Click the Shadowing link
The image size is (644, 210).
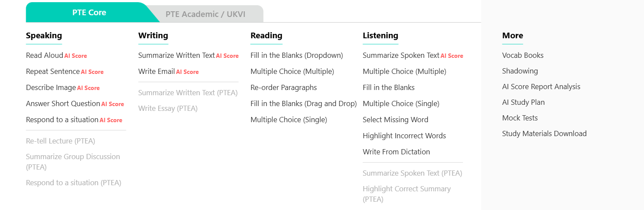coord(520,71)
